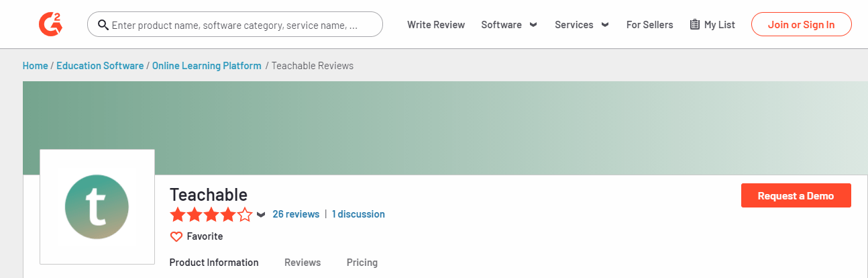Screen dimensions: 868x278
Task: Select the Product Information tab
Action: [x=214, y=263]
